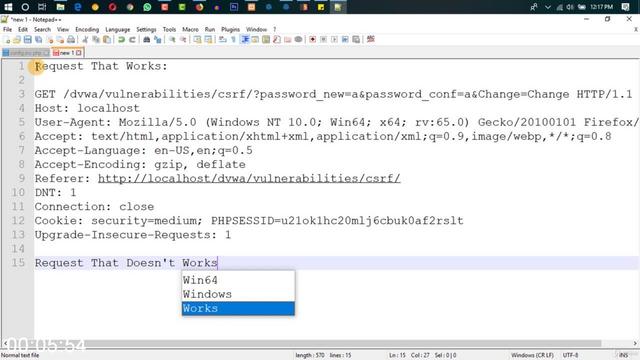Open the Function List panel icon
The width and height of the screenshot is (640, 360).
coord(277,39)
